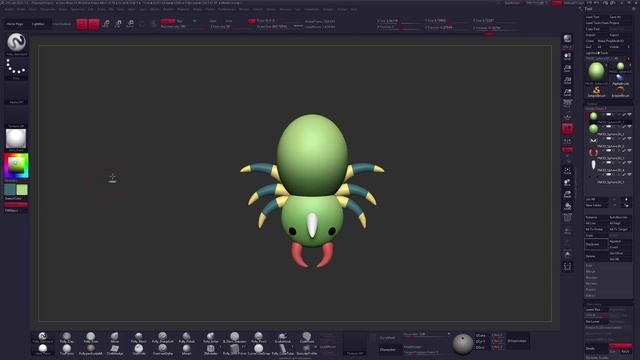Open the Draw menu
The width and height of the screenshot is (640, 360).
click(63, 9)
